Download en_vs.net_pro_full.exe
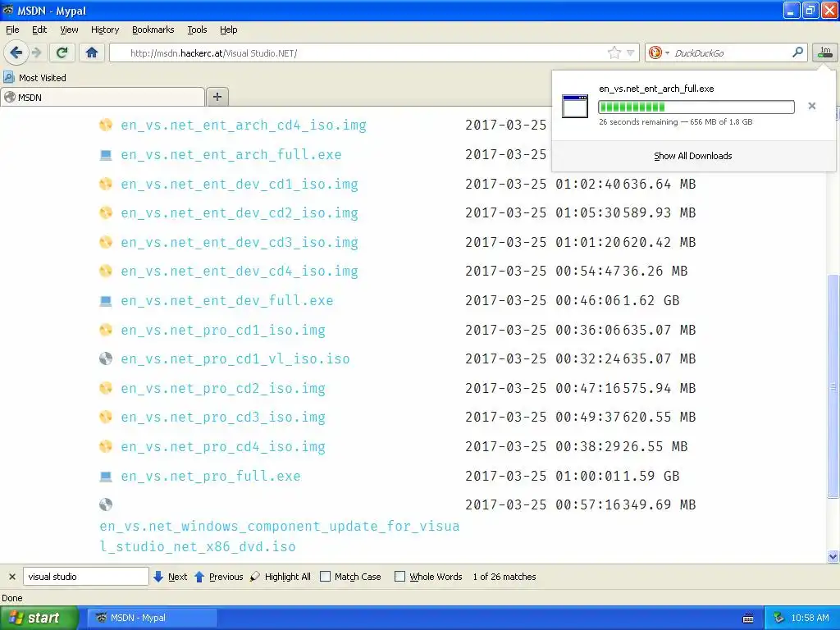The image size is (840, 630). tap(211, 477)
